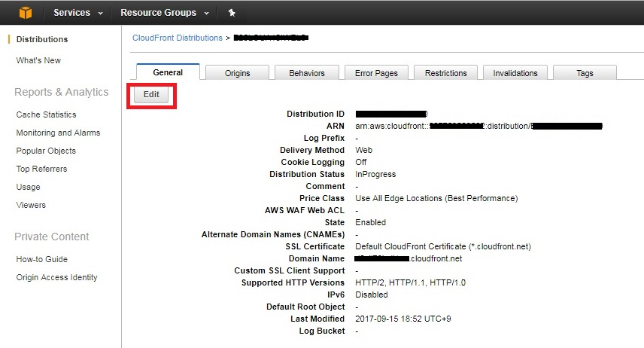Go to the Restrictions tab
644x348 pixels.
(x=445, y=73)
